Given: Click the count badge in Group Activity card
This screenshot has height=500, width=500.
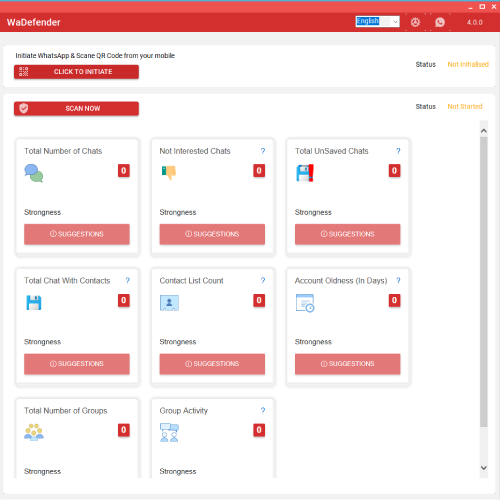Looking at the screenshot, I should pyautogui.click(x=259, y=430).
